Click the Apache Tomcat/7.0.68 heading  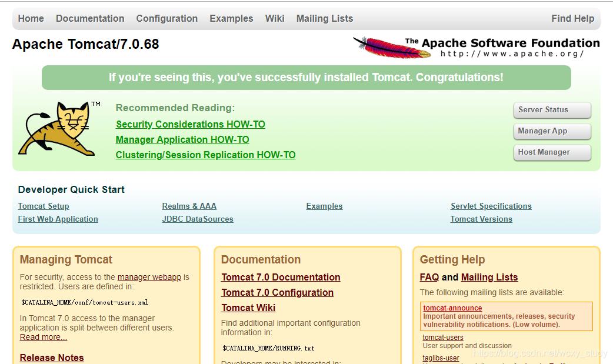click(x=86, y=44)
